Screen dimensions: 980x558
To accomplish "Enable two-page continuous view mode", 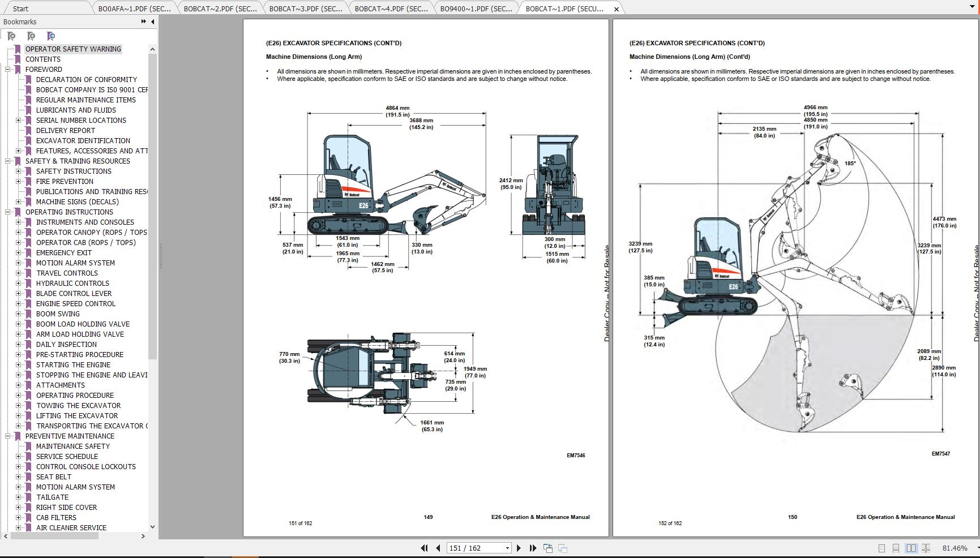I will [926, 548].
